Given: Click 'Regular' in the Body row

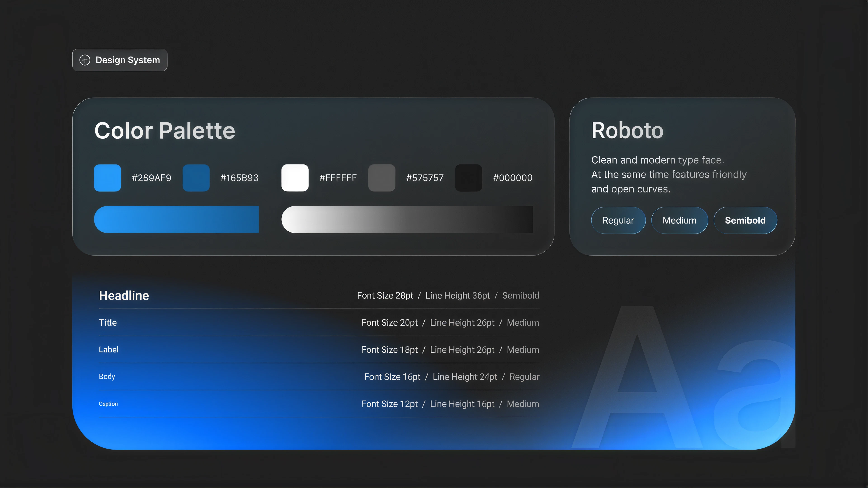Looking at the screenshot, I should [524, 377].
